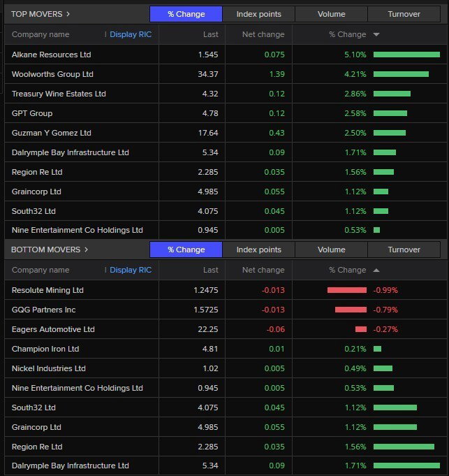
Task: Click Last column header in Bottom Movers
Action: 211,271
